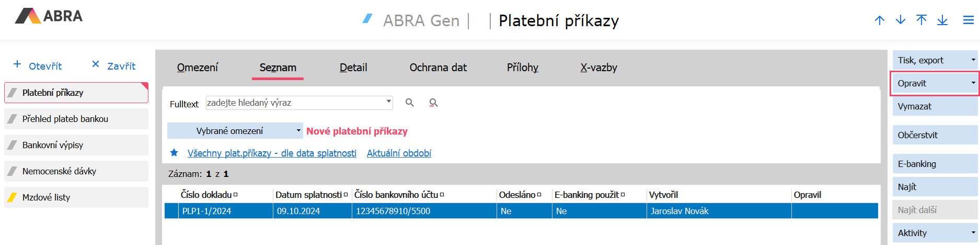Click the fulltext search magnifier icon
Image resolution: width=980 pixels, height=245 pixels.
pyautogui.click(x=410, y=103)
